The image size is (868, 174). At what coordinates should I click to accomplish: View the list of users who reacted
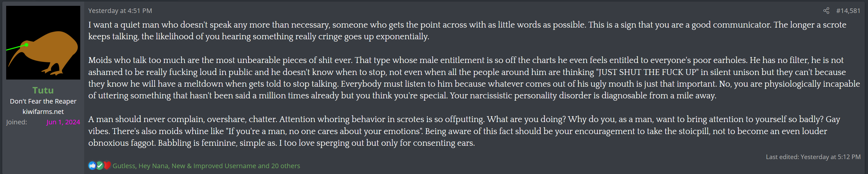click(206, 166)
